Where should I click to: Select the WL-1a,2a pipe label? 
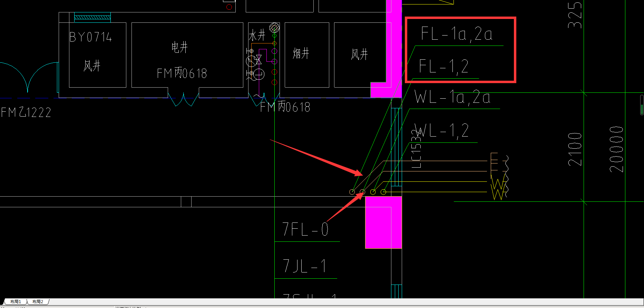(x=452, y=97)
